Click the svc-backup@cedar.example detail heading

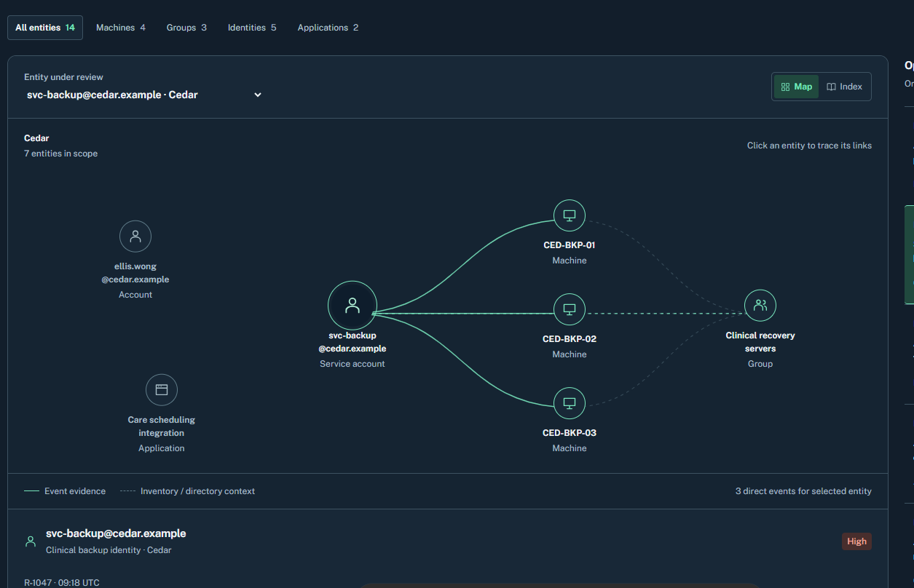pyautogui.click(x=116, y=533)
